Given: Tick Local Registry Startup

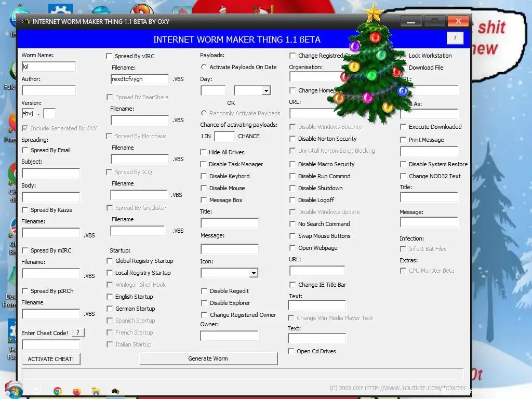Looking at the screenshot, I should point(110,273).
